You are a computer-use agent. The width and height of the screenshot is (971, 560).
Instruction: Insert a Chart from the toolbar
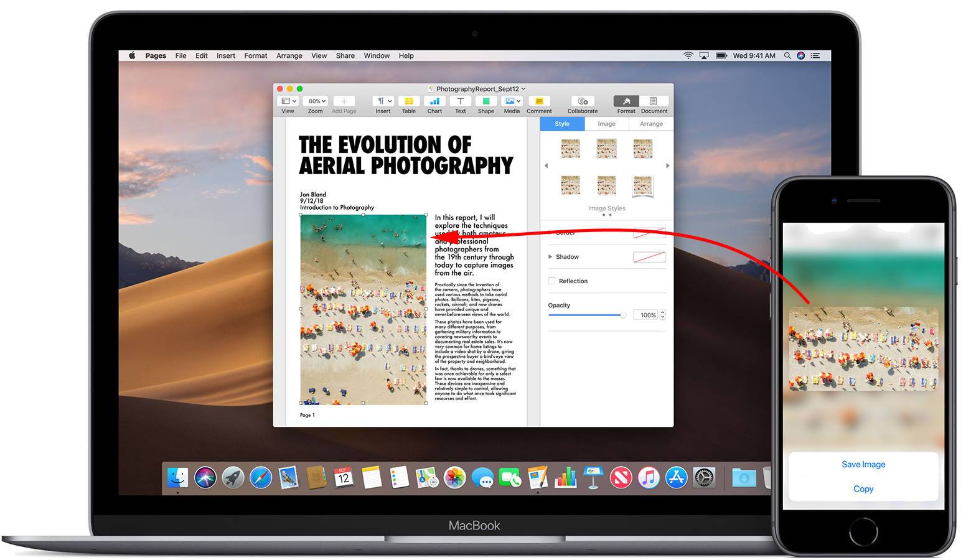434,101
